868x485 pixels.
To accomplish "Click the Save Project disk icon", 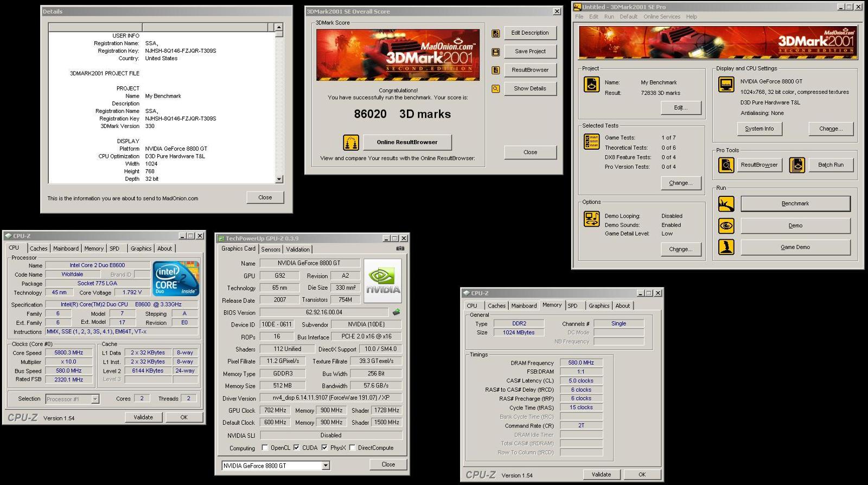I will (x=495, y=52).
